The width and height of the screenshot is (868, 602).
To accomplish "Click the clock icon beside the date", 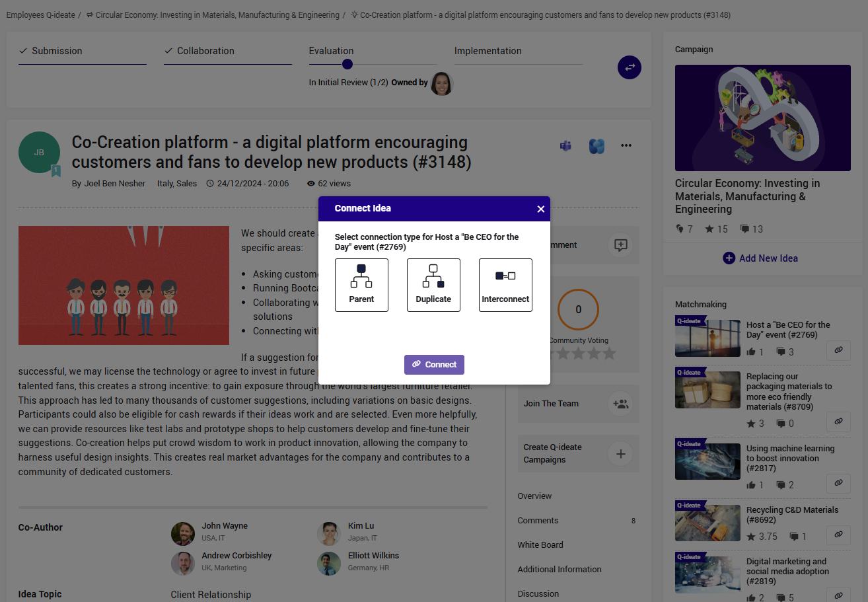I will click(x=210, y=184).
